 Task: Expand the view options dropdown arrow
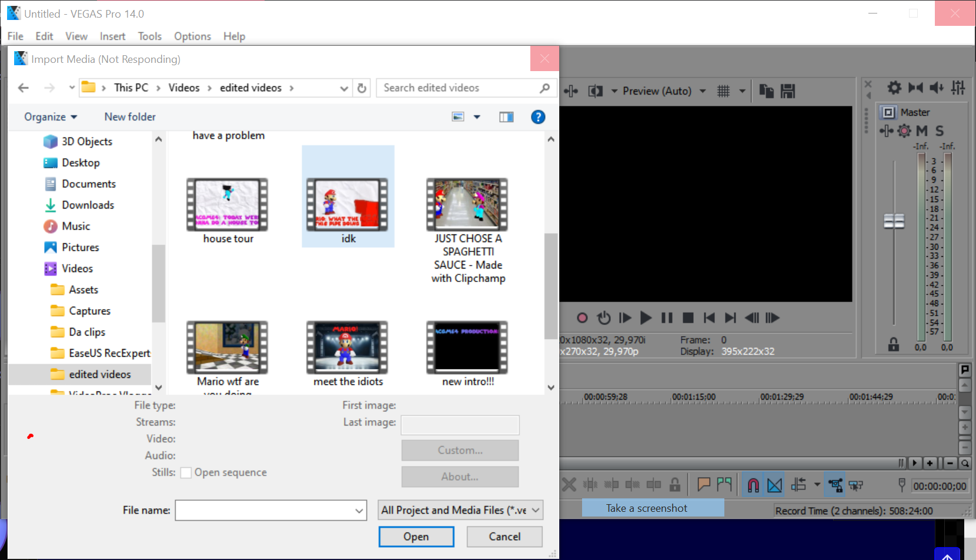(477, 117)
